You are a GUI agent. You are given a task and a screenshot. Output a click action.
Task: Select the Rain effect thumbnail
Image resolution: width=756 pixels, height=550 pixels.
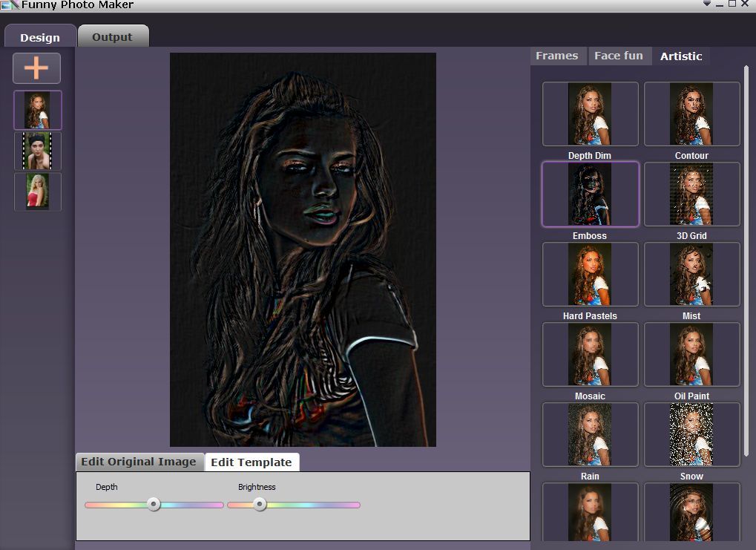click(x=590, y=434)
